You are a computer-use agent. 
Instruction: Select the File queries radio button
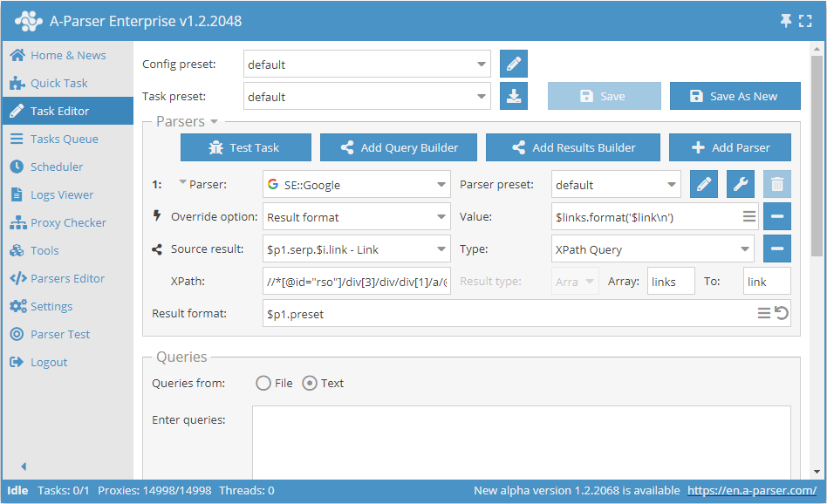pyautogui.click(x=262, y=383)
